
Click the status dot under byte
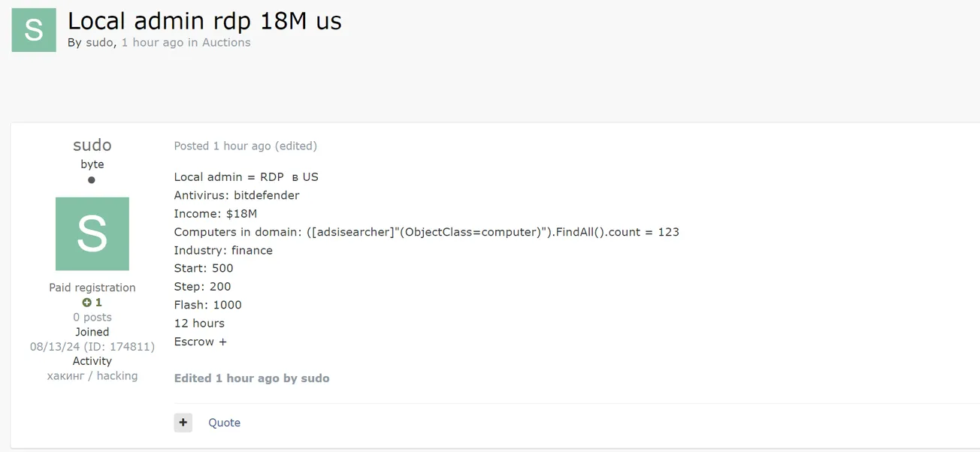[x=92, y=180]
